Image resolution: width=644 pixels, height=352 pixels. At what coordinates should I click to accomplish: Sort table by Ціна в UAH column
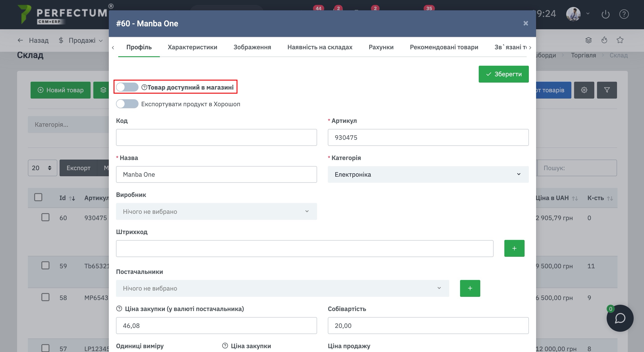coord(556,198)
